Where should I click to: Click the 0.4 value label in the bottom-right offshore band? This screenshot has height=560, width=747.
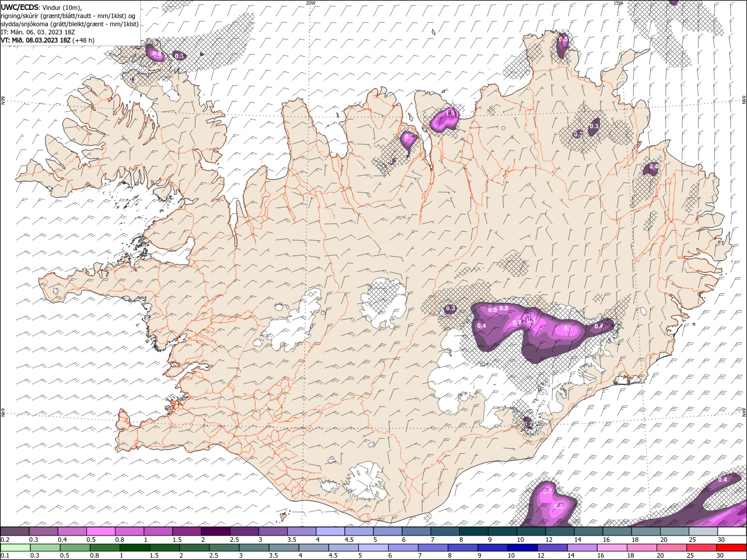pyautogui.click(x=722, y=480)
